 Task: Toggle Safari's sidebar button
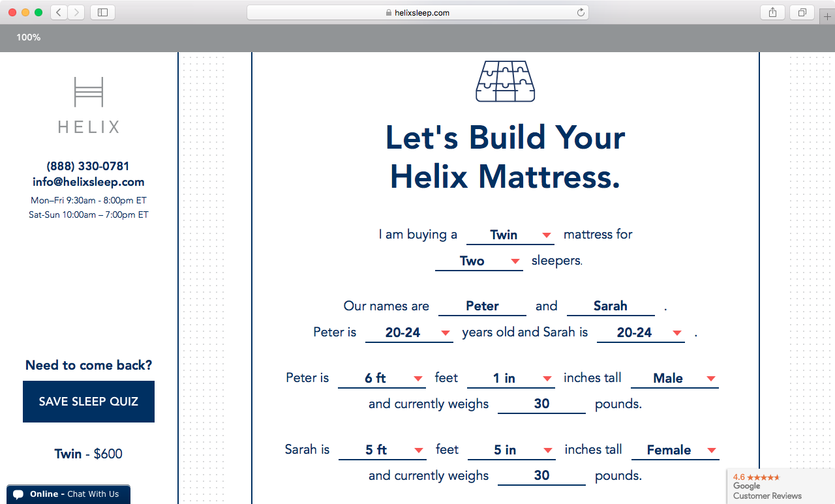[102, 12]
